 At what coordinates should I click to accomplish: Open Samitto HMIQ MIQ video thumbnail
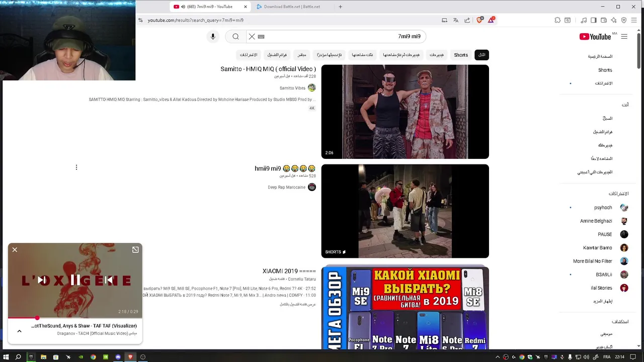[x=405, y=112]
